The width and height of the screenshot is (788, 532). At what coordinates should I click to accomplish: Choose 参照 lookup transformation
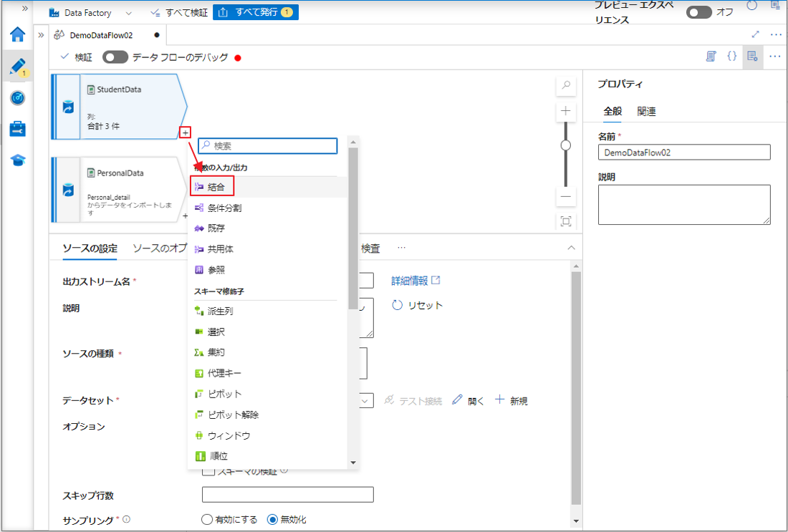point(269,270)
